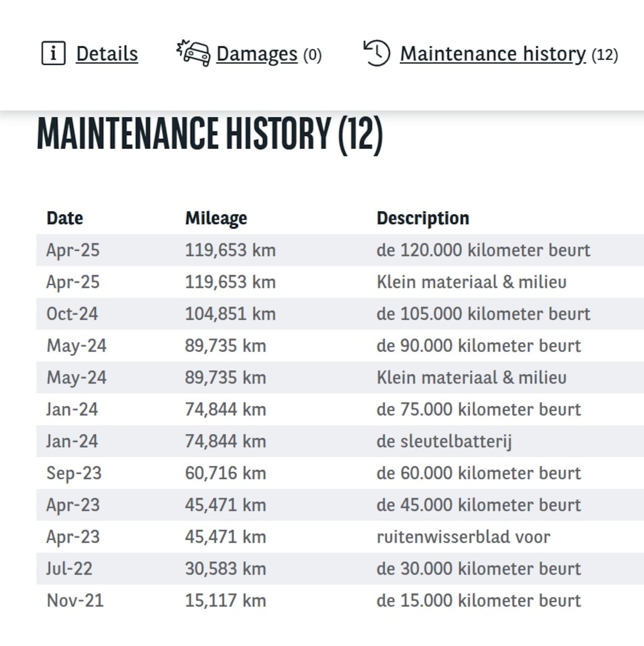Open the Damages tab link
The width and height of the screenshot is (644, 646).
coord(257,54)
